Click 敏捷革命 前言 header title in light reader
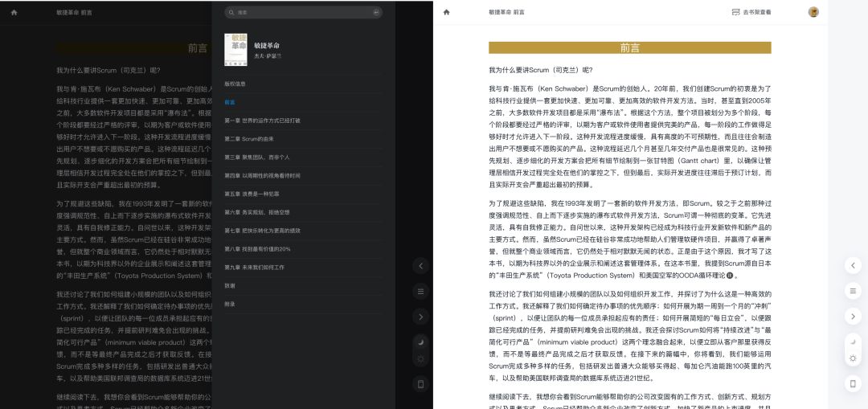This screenshot has height=409, width=868. coord(506,12)
